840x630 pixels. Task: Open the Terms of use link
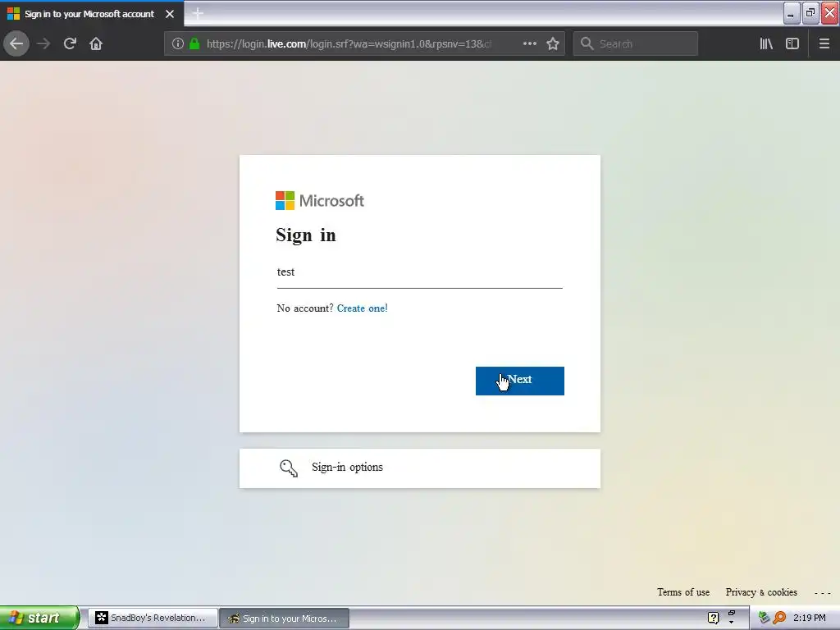[683, 592]
